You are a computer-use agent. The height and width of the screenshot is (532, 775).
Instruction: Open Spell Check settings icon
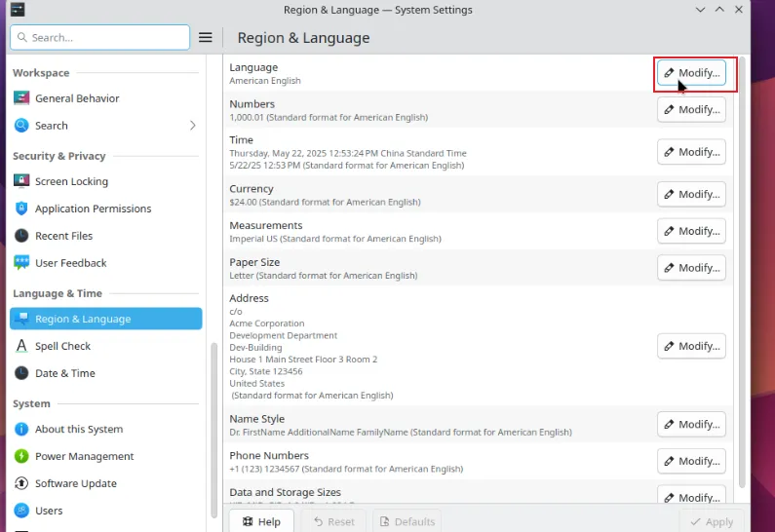[x=21, y=346]
